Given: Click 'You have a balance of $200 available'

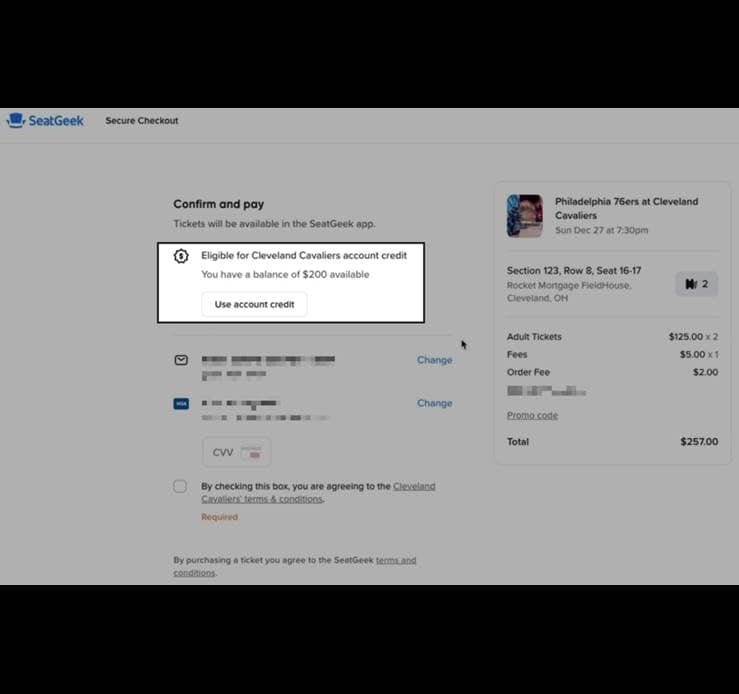Looking at the screenshot, I should [x=285, y=275].
